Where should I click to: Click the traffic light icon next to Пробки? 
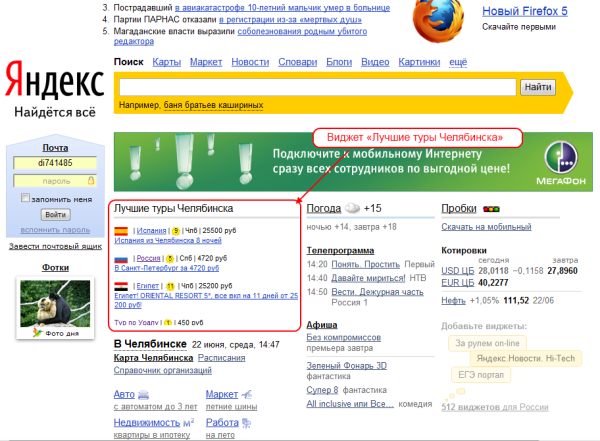[491, 209]
